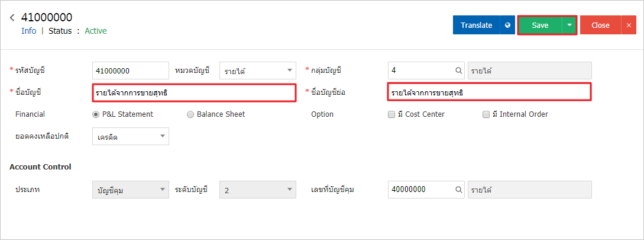Viewport: 644px width, 240px height.
Task: Open the Save dropdown arrow
Action: (569, 25)
